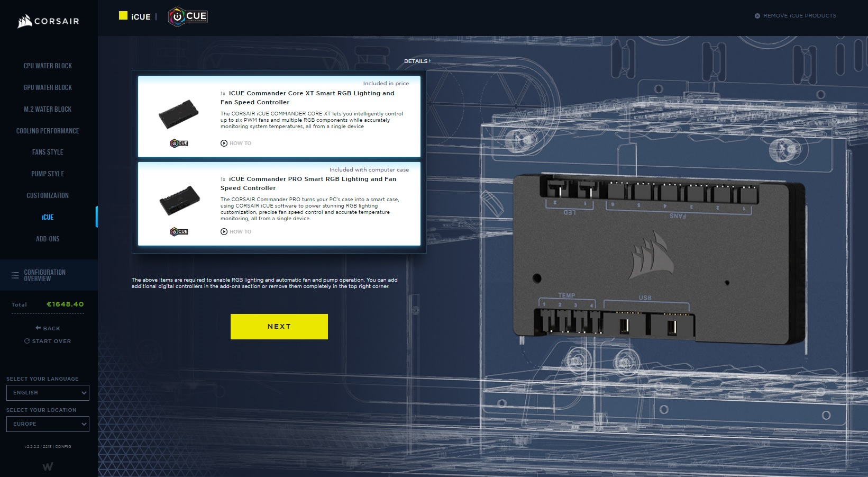This screenshot has width=868, height=477.
Task: Select the iCUE sidebar item
Action: (48, 217)
